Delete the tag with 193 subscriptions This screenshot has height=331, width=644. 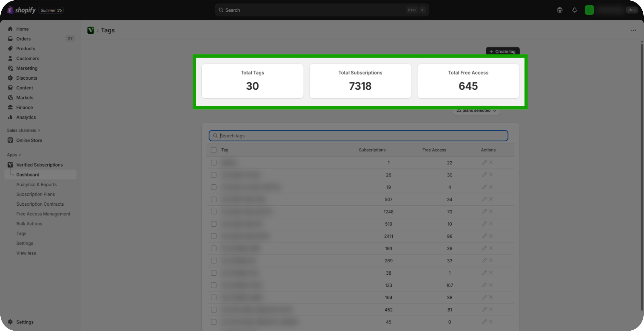(x=491, y=248)
